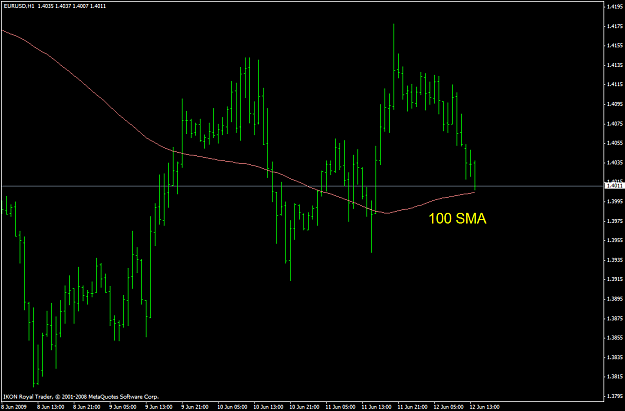Click the yellow 100 SMA label
Screen dimensions: 625x411
[457, 218]
